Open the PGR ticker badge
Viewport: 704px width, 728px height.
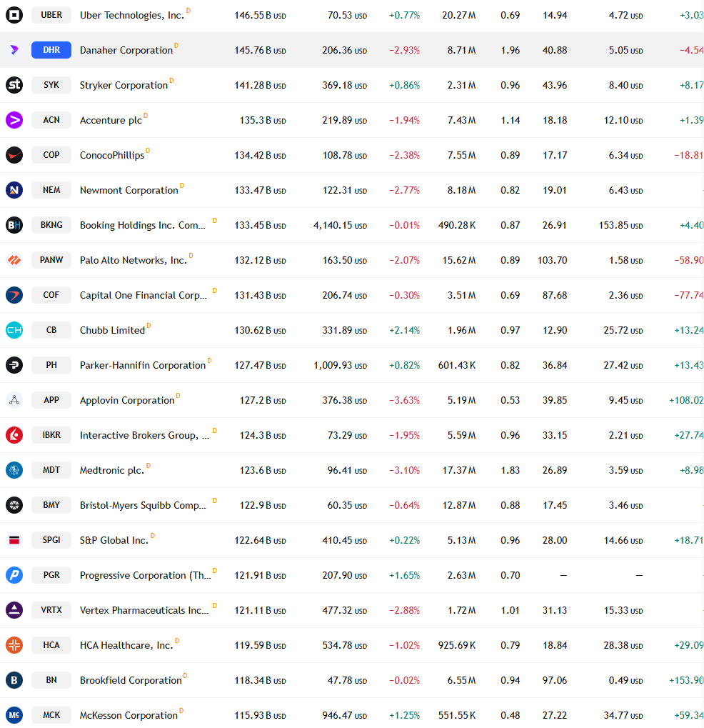(51, 575)
